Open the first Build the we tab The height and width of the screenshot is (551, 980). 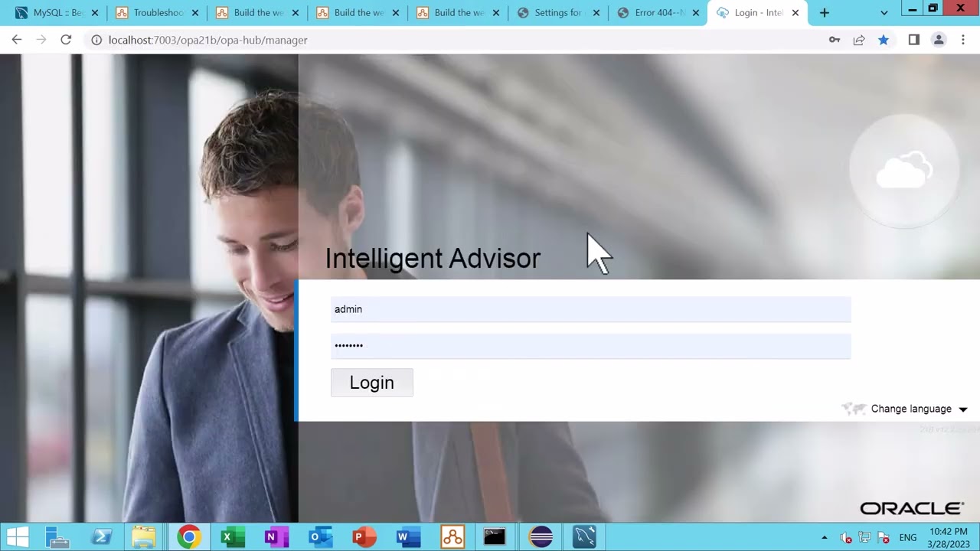257,13
